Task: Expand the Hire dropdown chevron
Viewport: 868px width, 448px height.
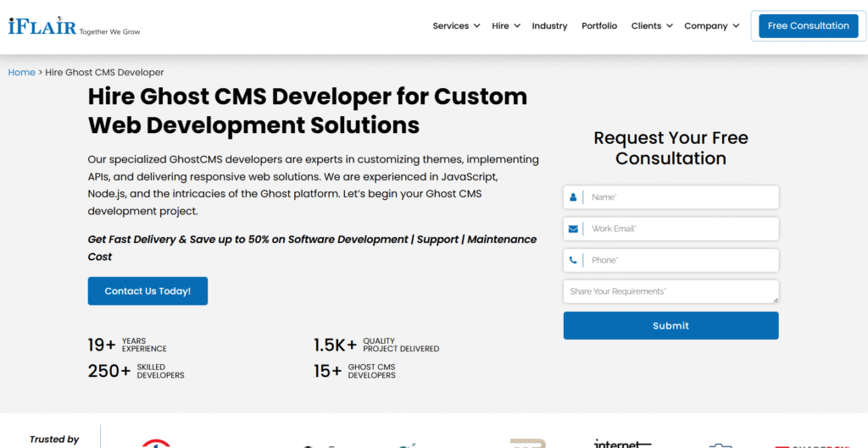Action: pos(517,26)
